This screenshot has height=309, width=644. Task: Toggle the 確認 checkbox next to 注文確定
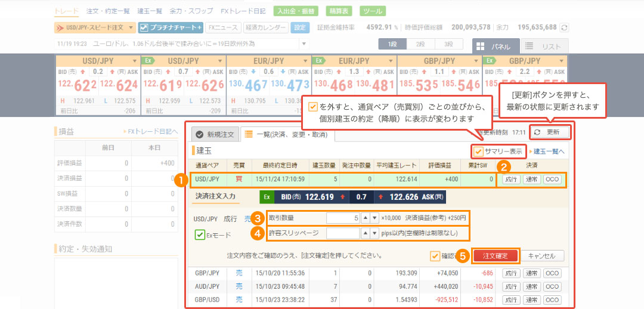pyautogui.click(x=435, y=256)
